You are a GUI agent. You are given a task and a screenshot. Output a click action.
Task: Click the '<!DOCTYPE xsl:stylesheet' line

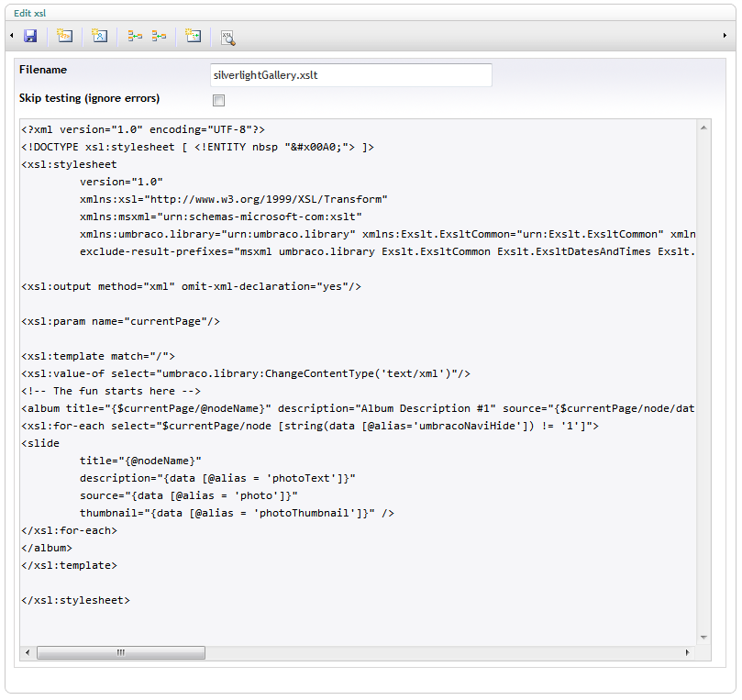tap(197, 147)
